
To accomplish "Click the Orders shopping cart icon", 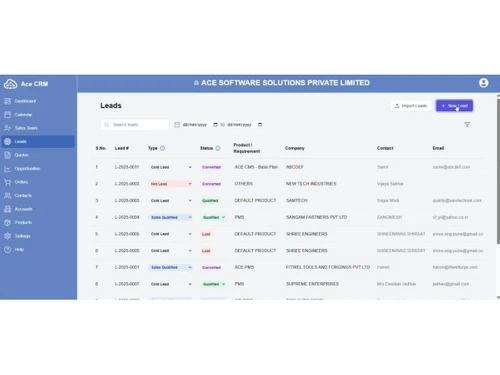I will click(x=7, y=182).
